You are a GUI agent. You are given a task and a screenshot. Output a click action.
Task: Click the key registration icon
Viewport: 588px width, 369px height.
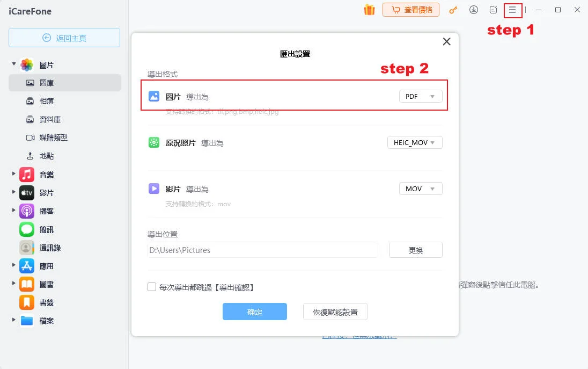point(453,10)
